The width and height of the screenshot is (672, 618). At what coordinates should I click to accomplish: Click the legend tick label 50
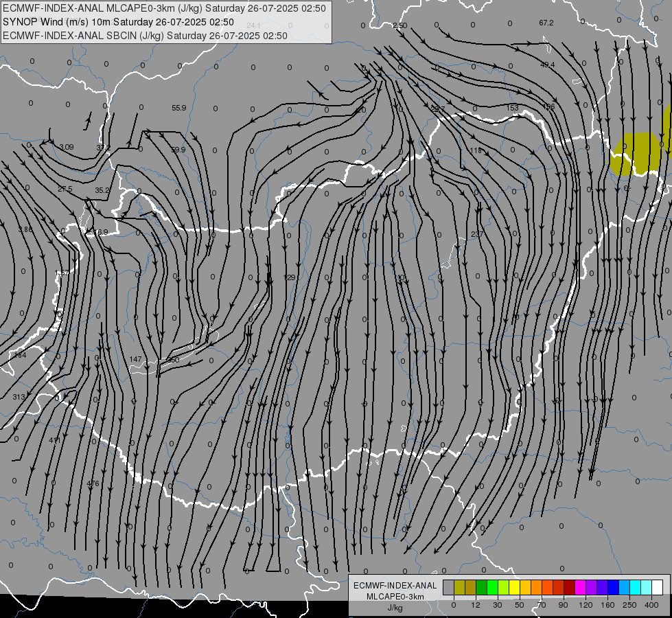pyautogui.click(x=520, y=605)
